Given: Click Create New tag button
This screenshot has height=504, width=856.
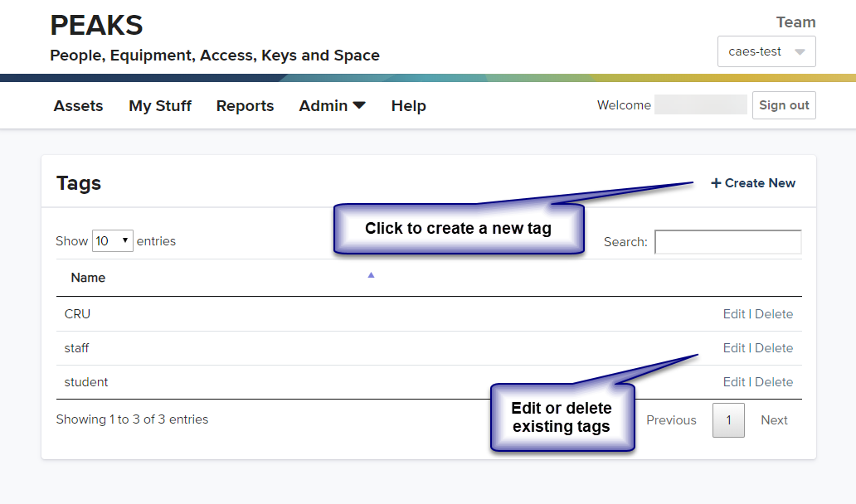Looking at the screenshot, I should (753, 183).
